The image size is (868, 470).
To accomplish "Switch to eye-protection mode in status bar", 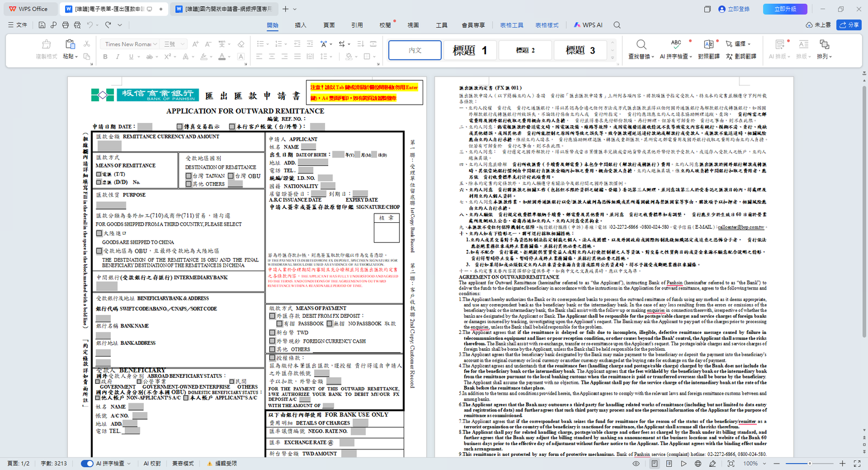I will (636, 463).
